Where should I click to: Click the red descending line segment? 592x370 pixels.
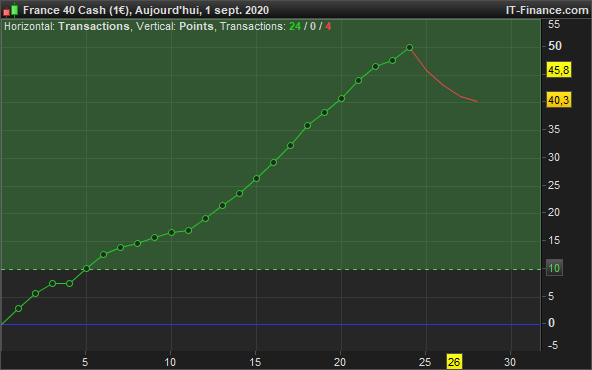pyautogui.click(x=443, y=85)
